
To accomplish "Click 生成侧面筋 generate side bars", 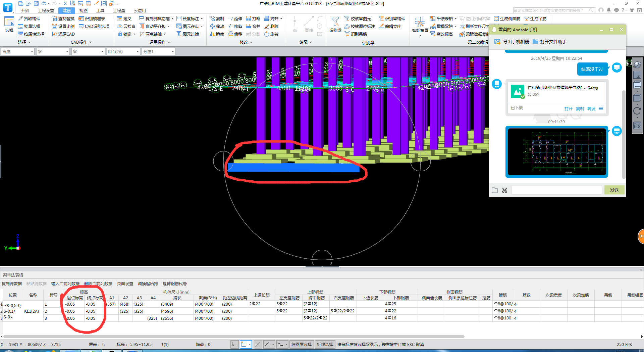I will (x=507, y=18).
